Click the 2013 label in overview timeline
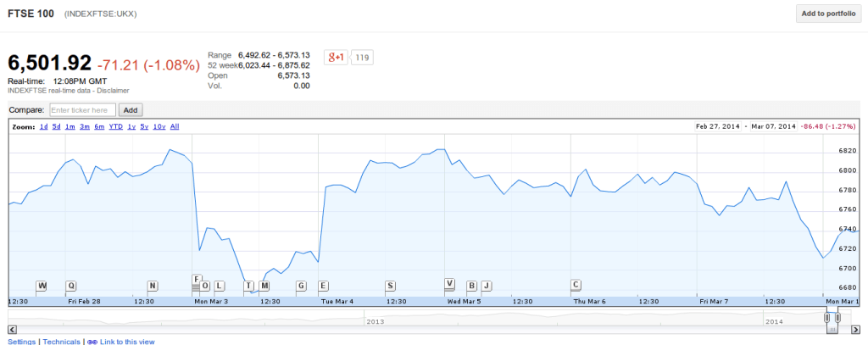 click(x=376, y=321)
